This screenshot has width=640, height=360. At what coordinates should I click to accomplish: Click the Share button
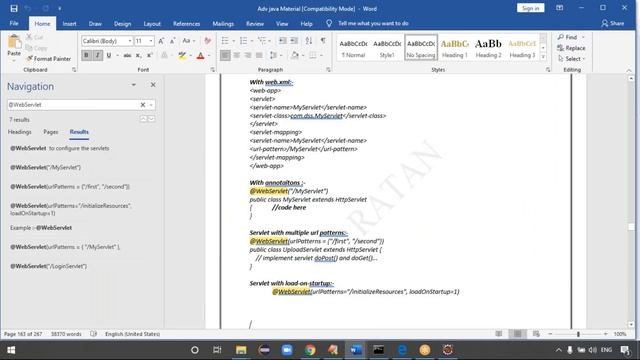(x=613, y=24)
